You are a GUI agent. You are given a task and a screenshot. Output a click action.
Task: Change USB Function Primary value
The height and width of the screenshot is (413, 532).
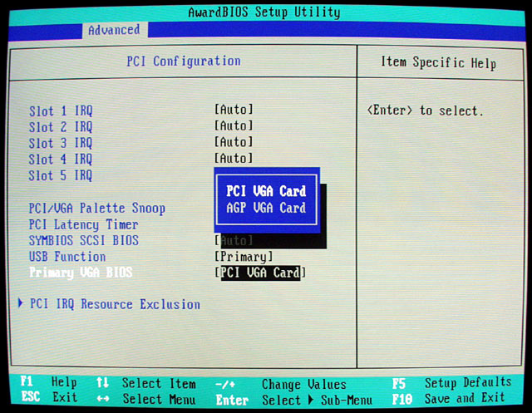(x=244, y=257)
